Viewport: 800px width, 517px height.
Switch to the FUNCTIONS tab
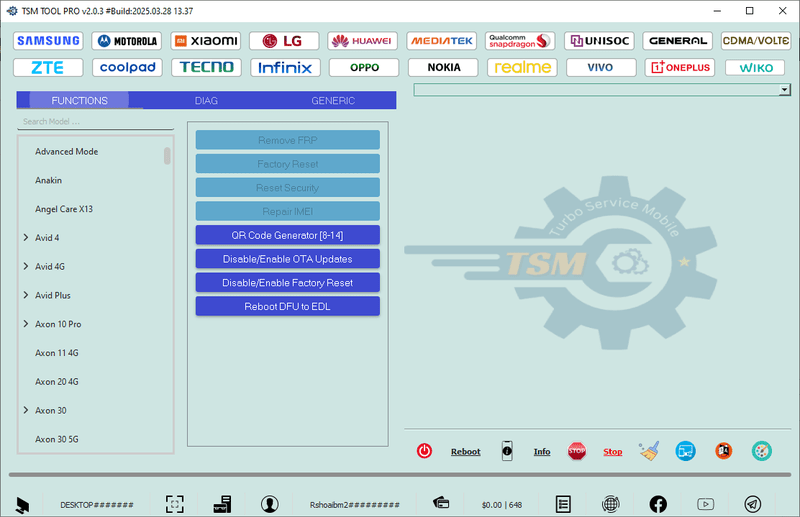(79, 101)
